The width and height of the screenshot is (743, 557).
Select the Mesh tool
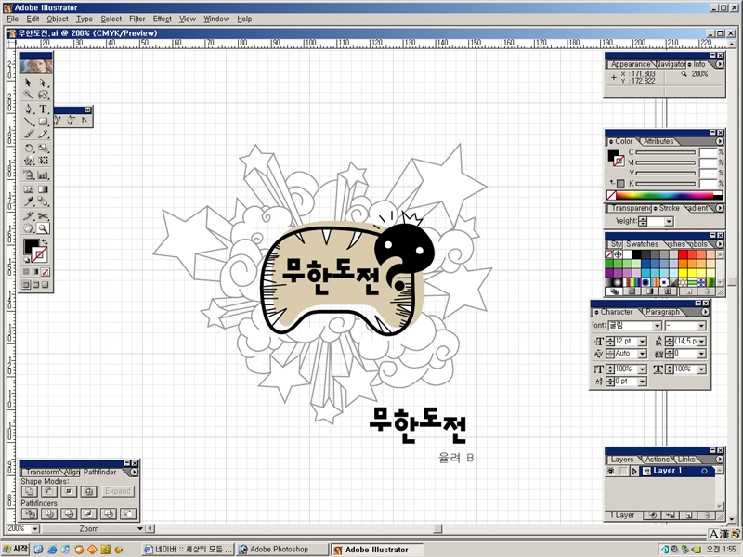coord(28,190)
